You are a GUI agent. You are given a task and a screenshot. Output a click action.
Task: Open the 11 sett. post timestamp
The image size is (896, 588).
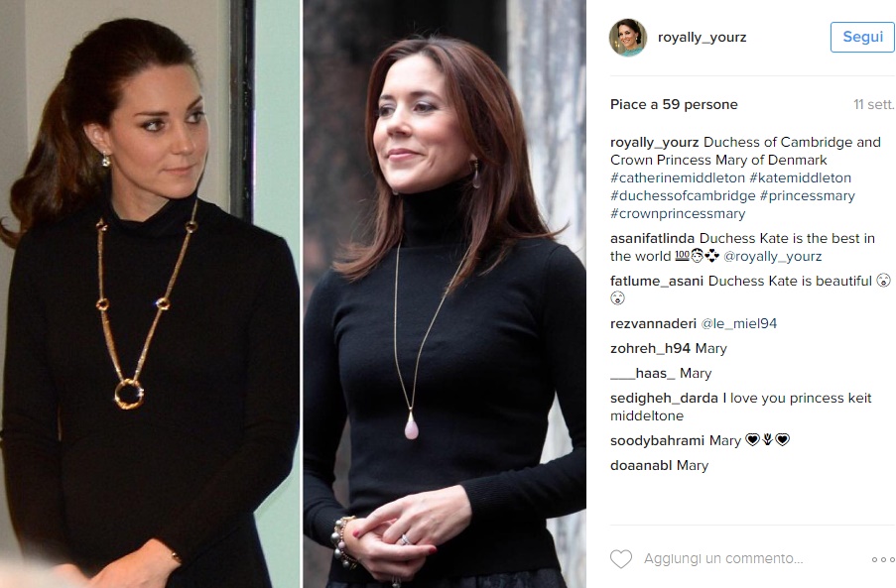click(x=873, y=104)
